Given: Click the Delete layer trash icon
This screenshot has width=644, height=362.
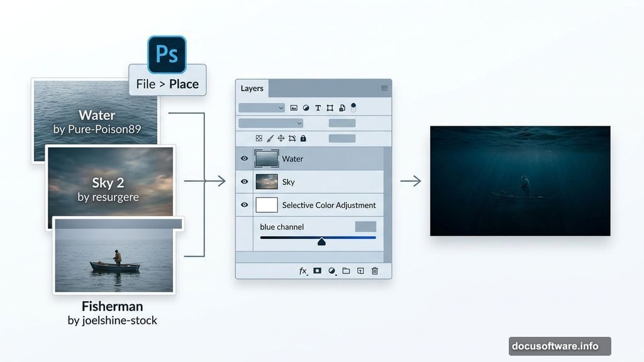Looking at the screenshot, I should 375,271.
